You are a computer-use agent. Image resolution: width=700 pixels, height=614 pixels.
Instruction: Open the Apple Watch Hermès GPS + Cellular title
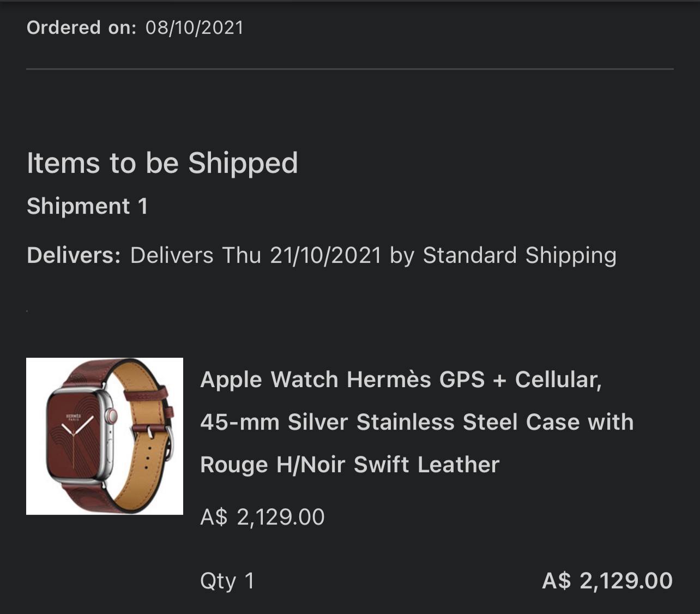401,380
